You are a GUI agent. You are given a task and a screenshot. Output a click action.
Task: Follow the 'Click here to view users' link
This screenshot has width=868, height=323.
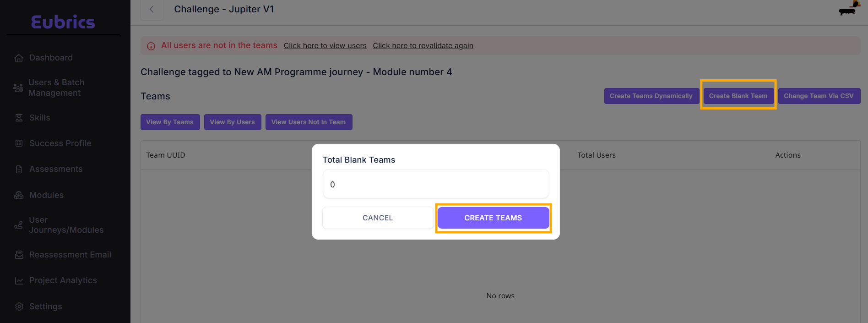coord(325,46)
